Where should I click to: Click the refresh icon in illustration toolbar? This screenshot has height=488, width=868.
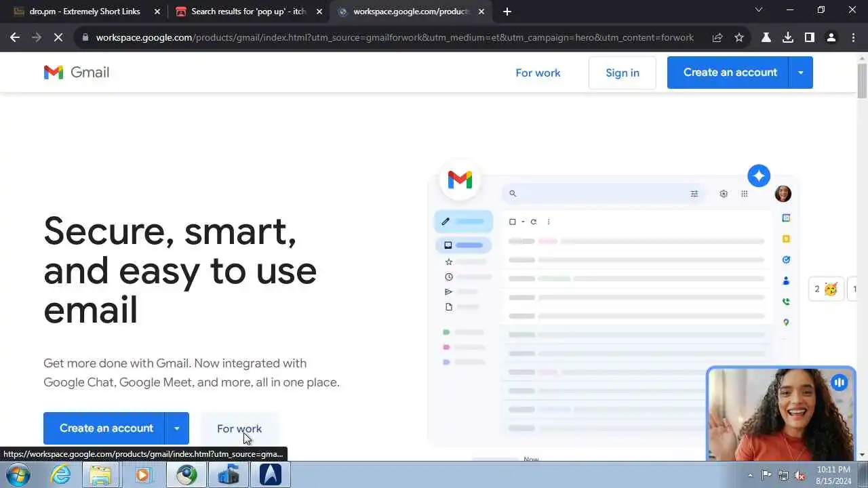[x=534, y=222]
